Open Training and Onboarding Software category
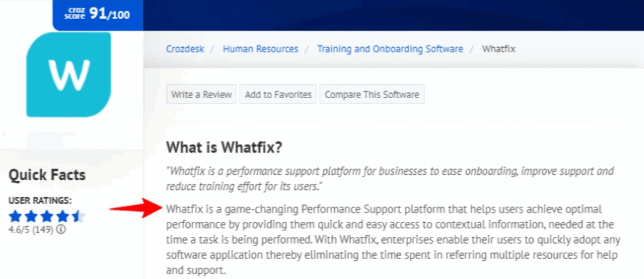 (390, 49)
